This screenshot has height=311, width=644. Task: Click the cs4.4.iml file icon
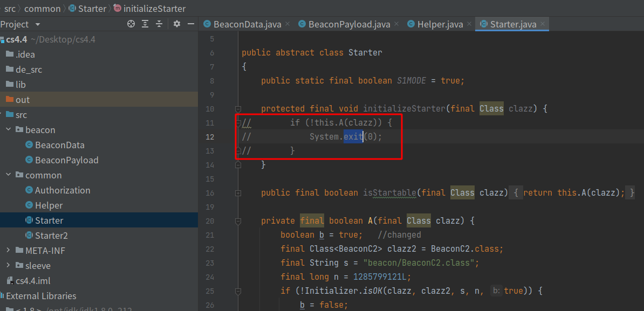(x=10, y=281)
